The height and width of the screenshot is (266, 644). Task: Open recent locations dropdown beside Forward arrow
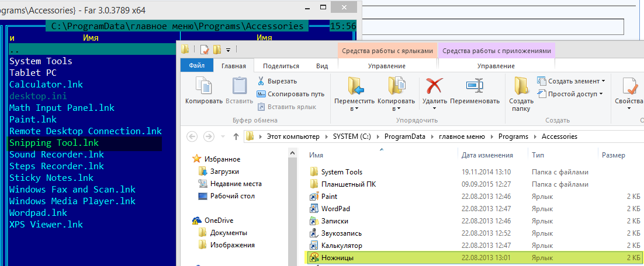223,137
